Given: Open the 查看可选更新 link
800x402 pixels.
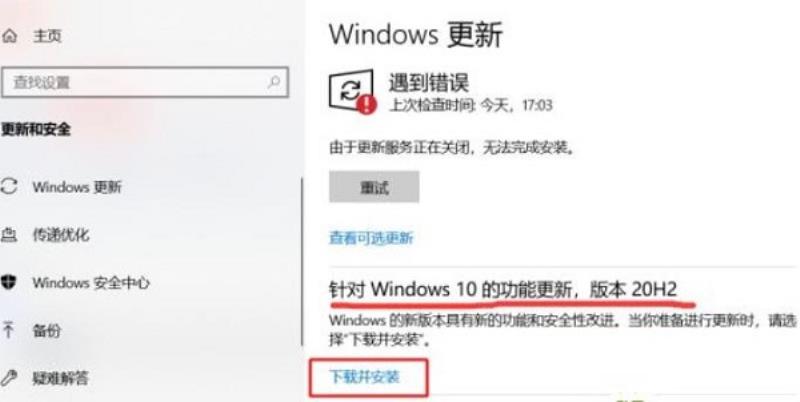Looking at the screenshot, I should [371, 238].
